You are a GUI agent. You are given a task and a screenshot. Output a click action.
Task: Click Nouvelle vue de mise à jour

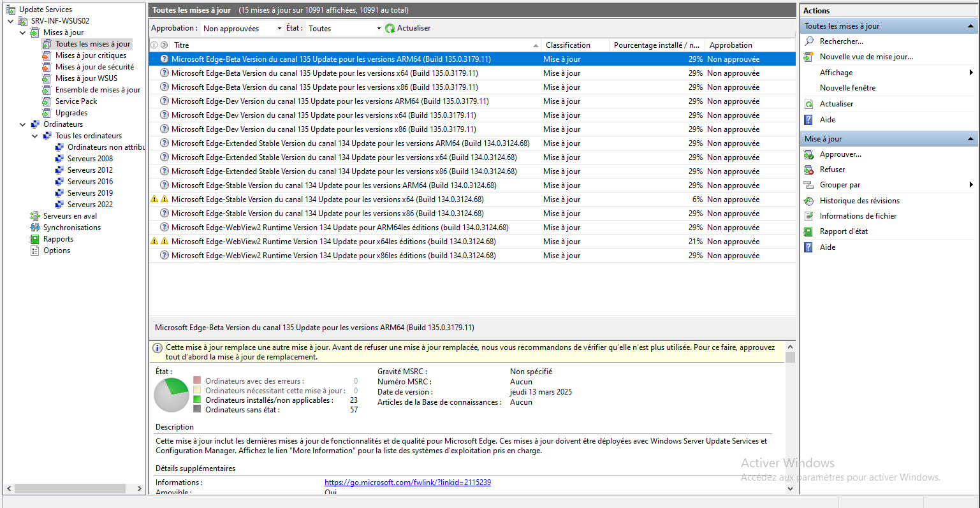pos(866,57)
